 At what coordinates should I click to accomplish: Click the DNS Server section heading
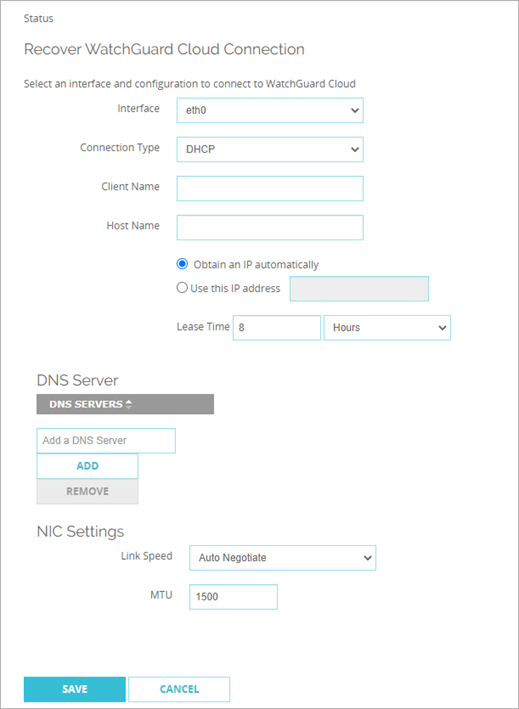[77, 381]
